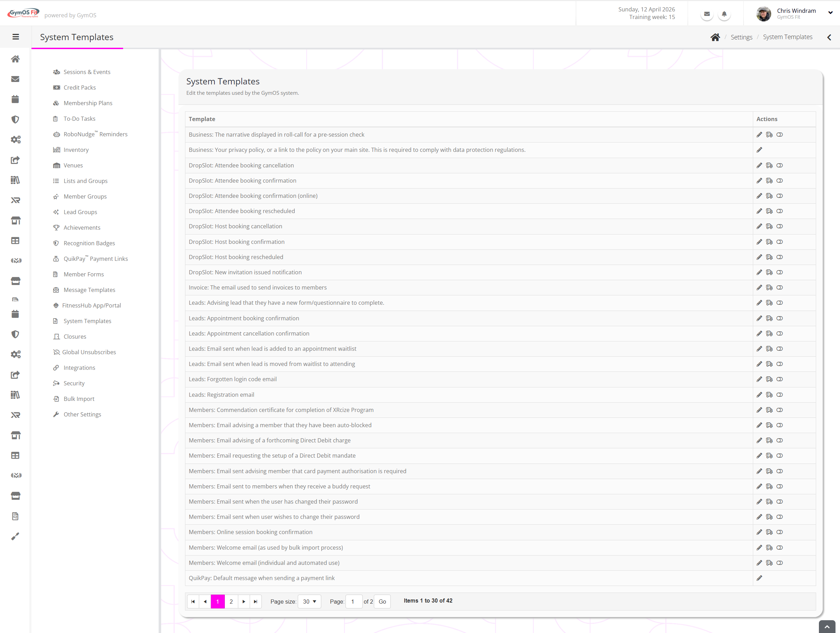The height and width of the screenshot is (633, 840).
Task: Toggle the DropSlot Attendee booking cancellation template
Action: [x=779, y=165]
